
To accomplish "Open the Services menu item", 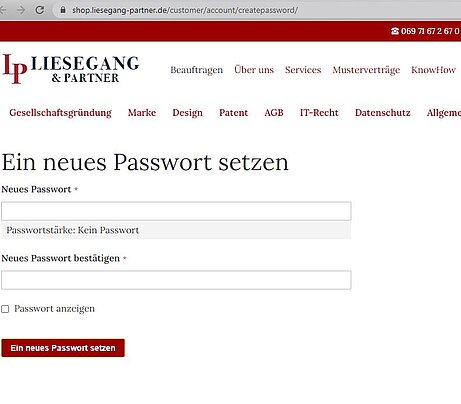I will (x=303, y=70).
